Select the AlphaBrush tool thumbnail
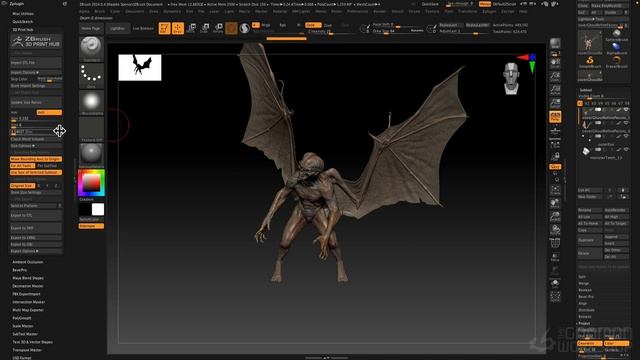The height and width of the screenshot is (360, 640). [616, 49]
